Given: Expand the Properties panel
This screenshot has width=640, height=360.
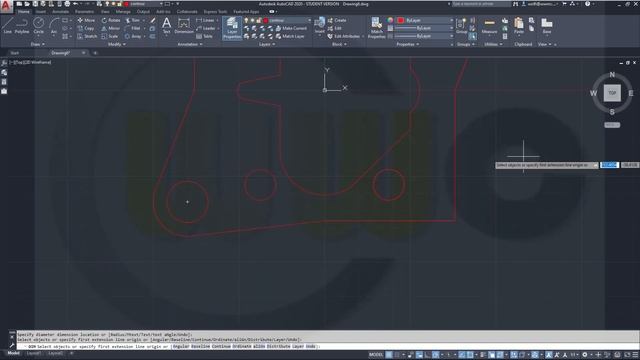Looking at the screenshot, I should pyautogui.click(x=407, y=44).
